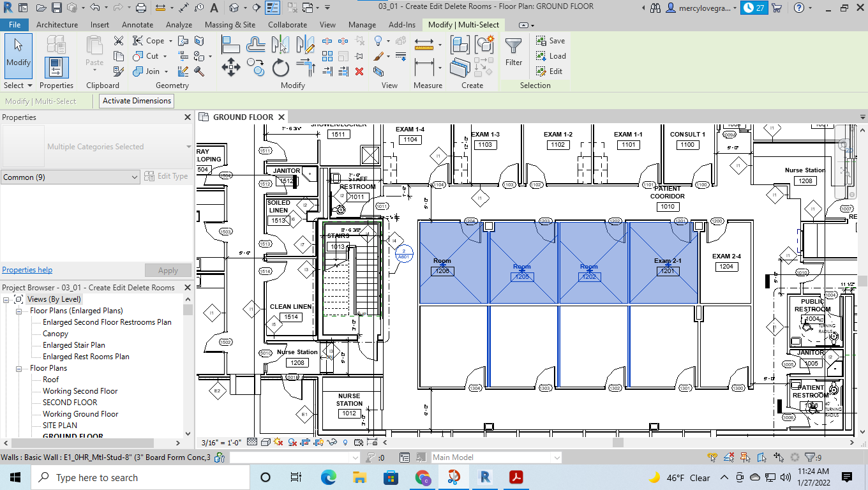The height and width of the screenshot is (490, 868).
Task: Toggle the Properties palette button
Action: 56,68
